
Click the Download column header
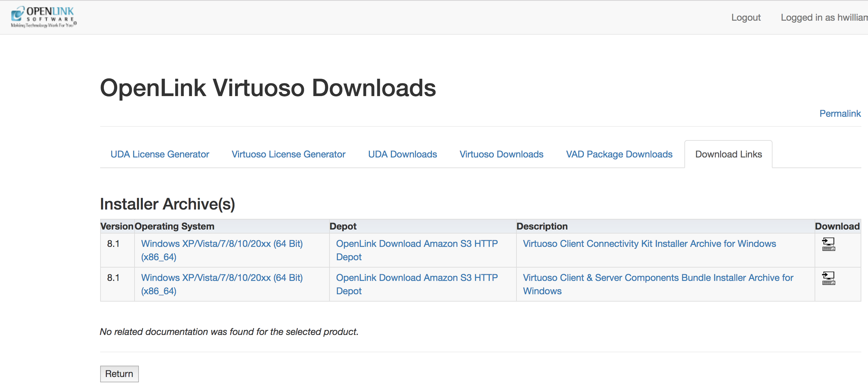click(x=837, y=226)
